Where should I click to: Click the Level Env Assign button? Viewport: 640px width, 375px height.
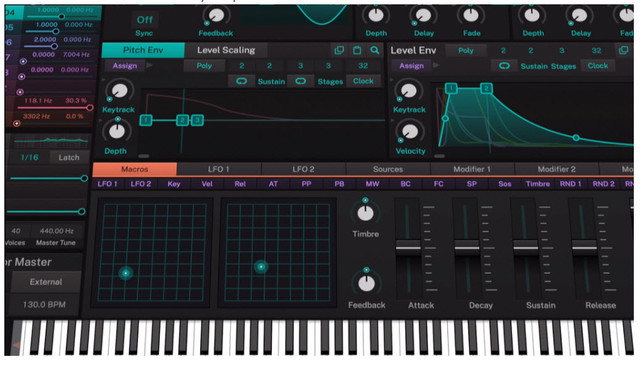tap(411, 66)
